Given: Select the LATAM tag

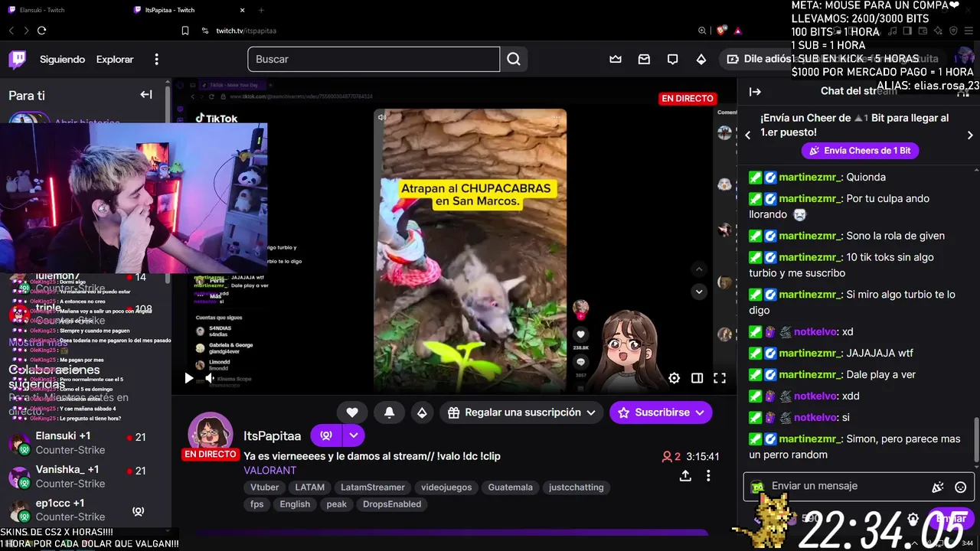Looking at the screenshot, I should [310, 487].
